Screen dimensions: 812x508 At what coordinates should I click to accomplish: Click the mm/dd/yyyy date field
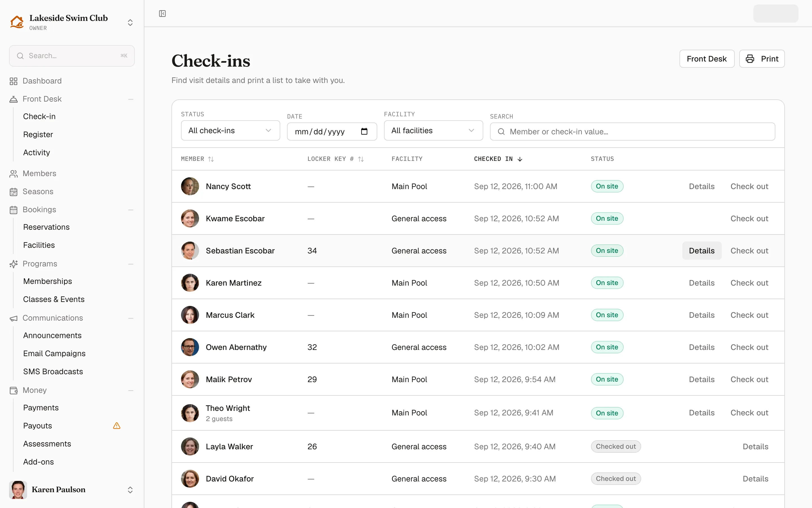(332, 131)
